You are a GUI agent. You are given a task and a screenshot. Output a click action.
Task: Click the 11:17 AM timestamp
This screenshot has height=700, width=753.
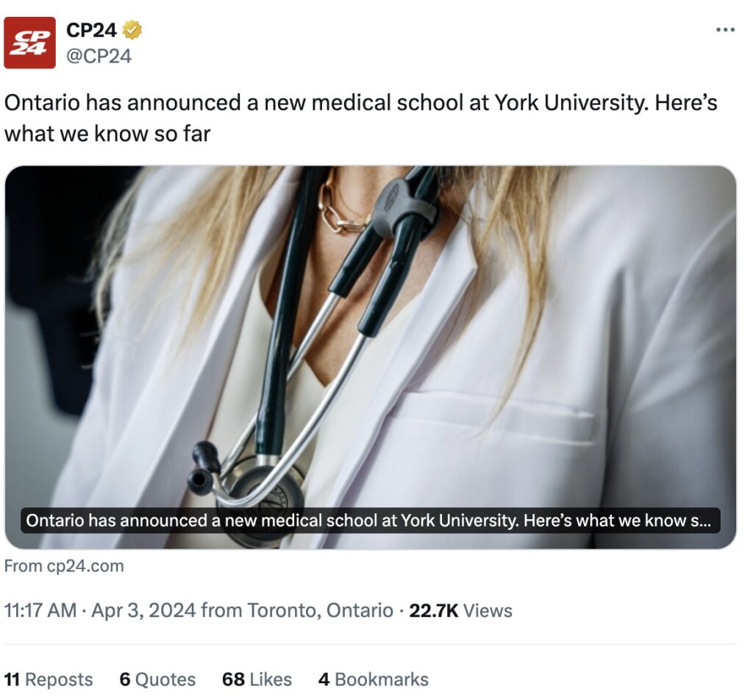click(40, 610)
